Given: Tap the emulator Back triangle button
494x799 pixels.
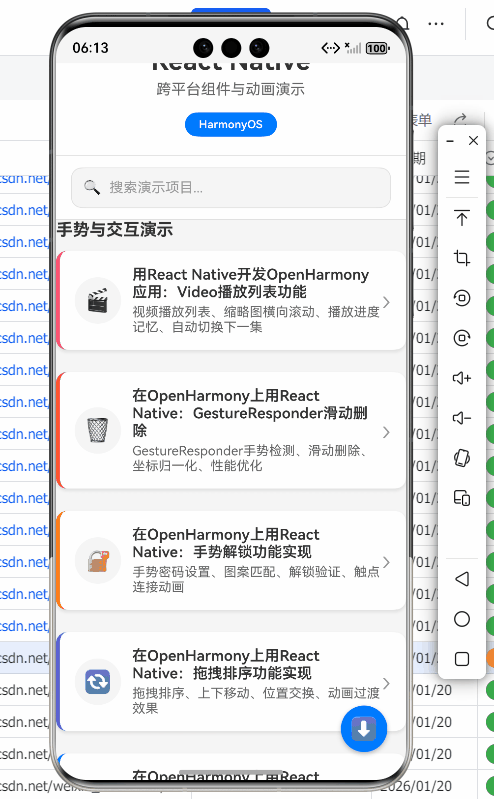Looking at the screenshot, I should [x=462, y=579].
